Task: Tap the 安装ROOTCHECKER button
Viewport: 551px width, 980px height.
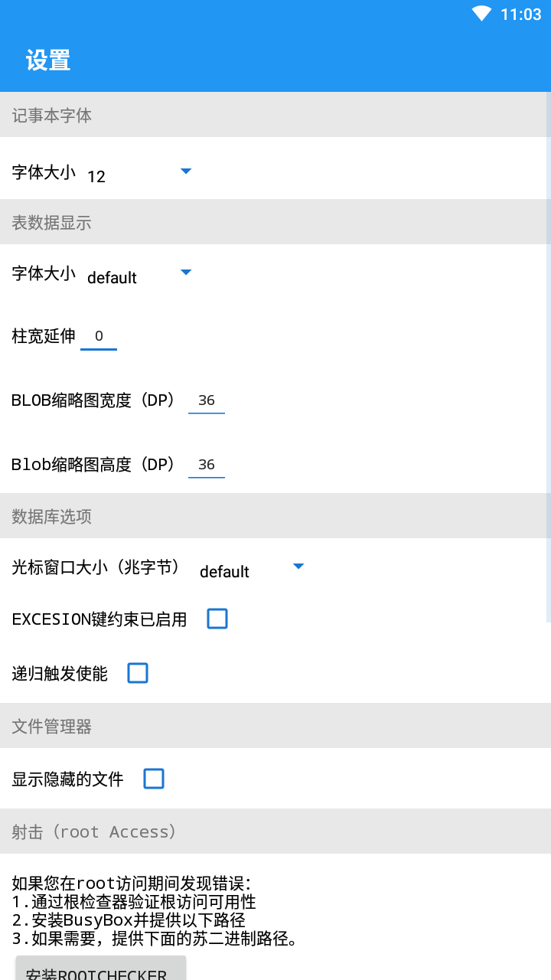Action: tap(101, 969)
